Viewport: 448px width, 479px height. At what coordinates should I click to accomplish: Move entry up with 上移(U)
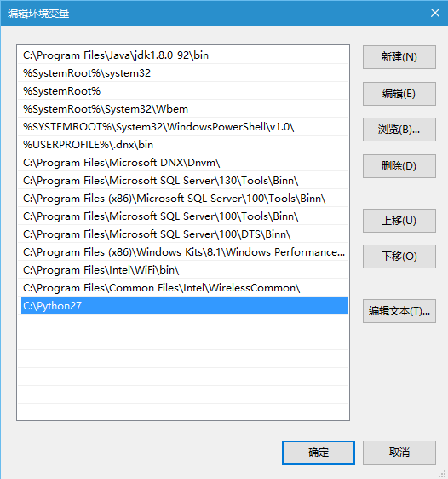[399, 221]
